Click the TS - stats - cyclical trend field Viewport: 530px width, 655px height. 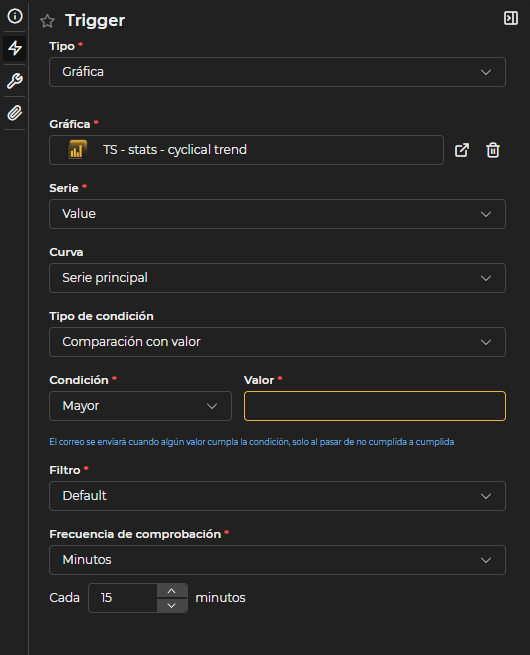pos(246,150)
